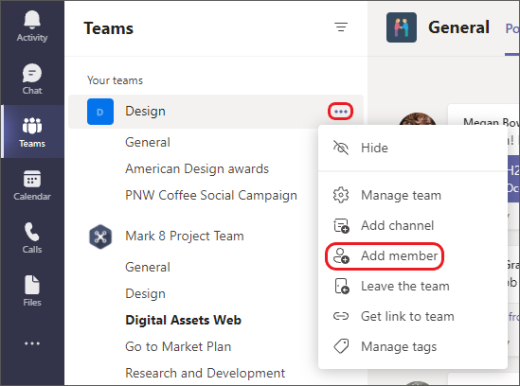Choose Add member menu entry
This screenshot has width=520, height=386.
pyautogui.click(x=413, y=256)
